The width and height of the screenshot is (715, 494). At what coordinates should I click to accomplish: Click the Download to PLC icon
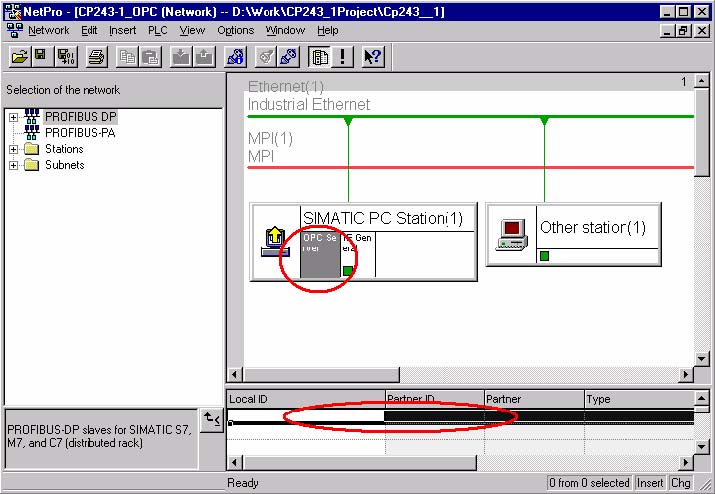(181, 57)
